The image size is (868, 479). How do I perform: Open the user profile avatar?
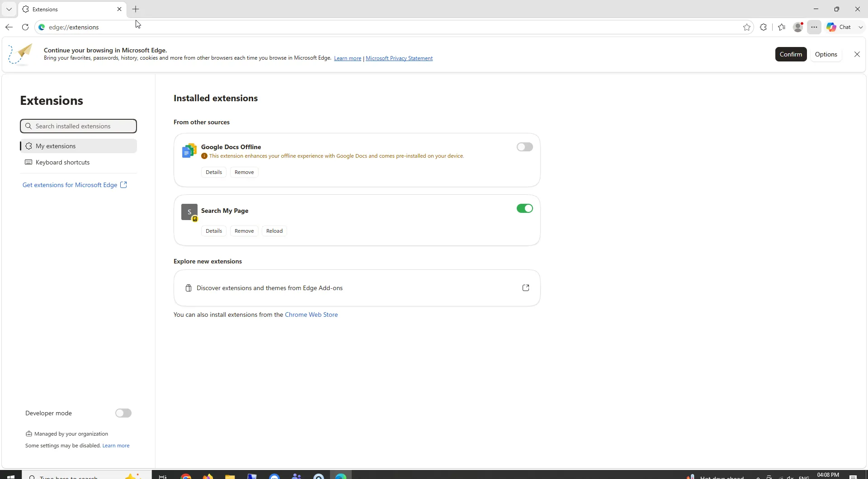point(798,27)
